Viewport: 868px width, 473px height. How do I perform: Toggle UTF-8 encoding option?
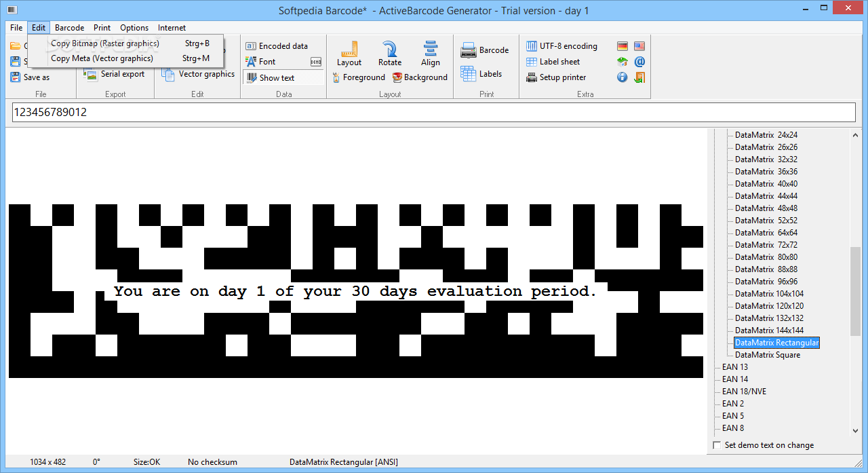562,46
